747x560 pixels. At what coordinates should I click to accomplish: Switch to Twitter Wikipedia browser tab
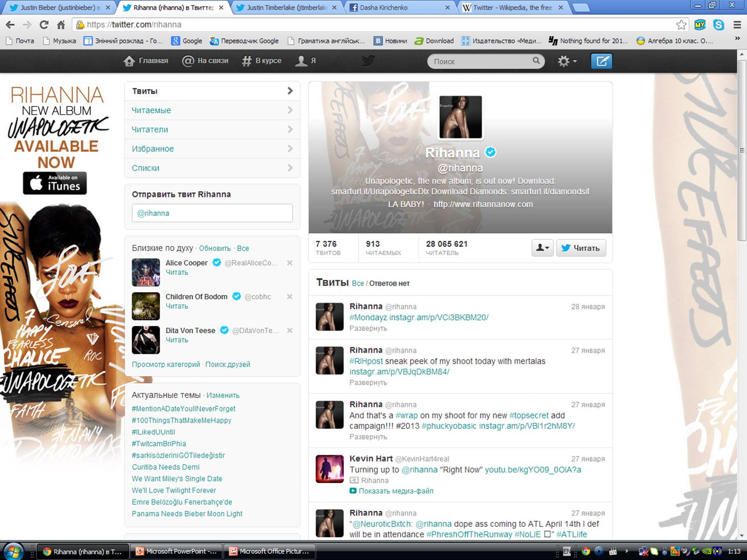(x=513, y=7)
